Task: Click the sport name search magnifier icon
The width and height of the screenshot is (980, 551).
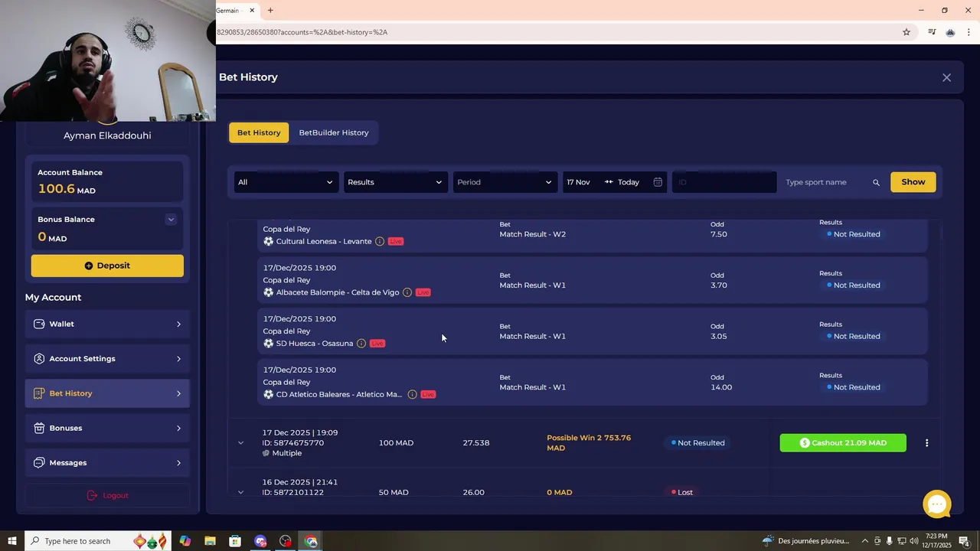Action: (876, 182)
